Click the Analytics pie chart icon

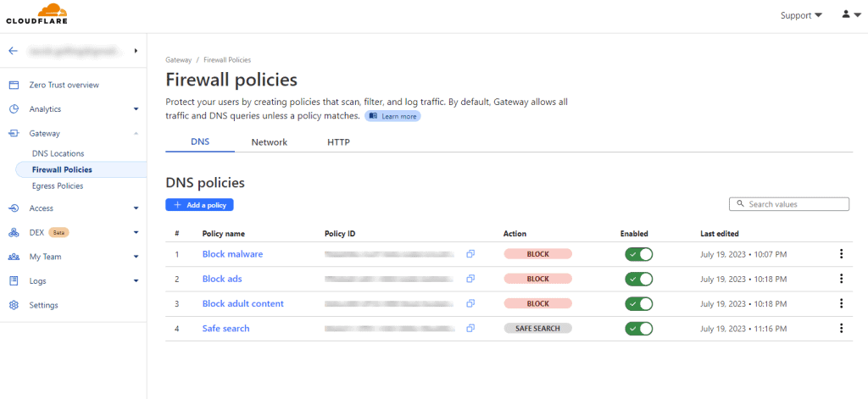coord(14,109)
